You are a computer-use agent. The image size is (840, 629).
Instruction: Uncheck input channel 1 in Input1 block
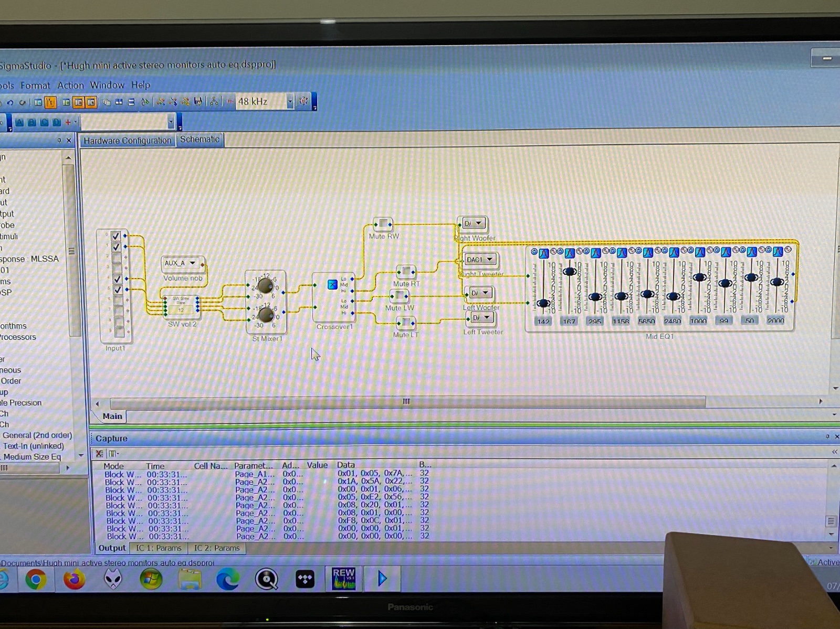point(117,247)
